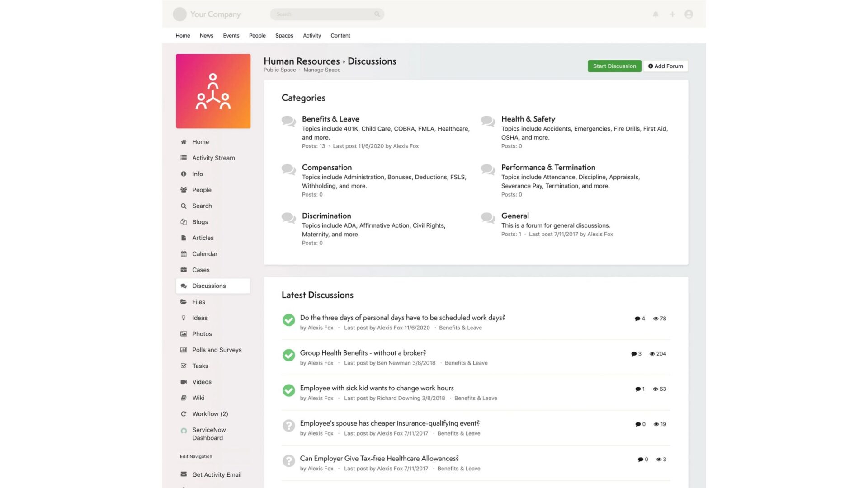Click the notifications bell icon
The height and width of the screenshot is (488, 868).
click(656, 14)
